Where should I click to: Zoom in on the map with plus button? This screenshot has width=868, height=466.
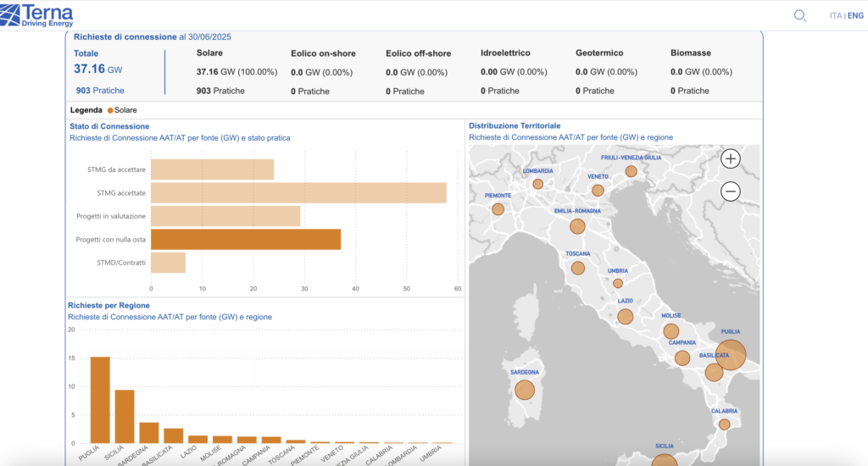[730, 158]
